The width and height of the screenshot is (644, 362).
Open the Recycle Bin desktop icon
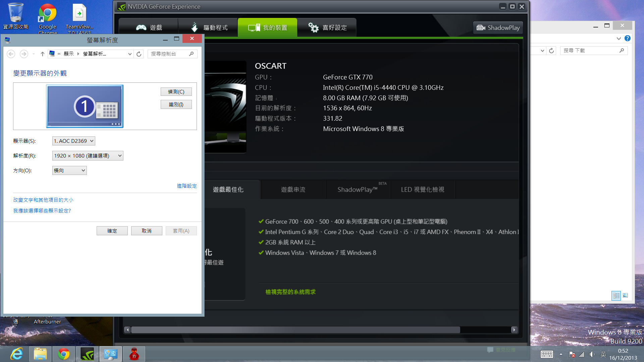pyautogui.click(x=15, y=16)
